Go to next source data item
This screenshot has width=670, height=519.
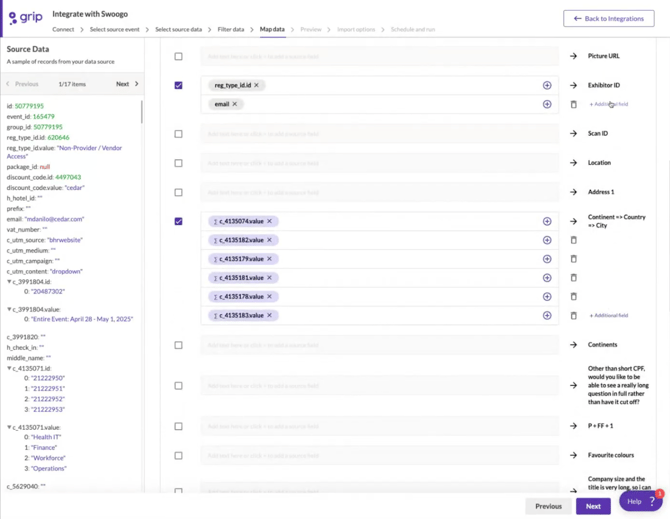click(x=127, y=84)
